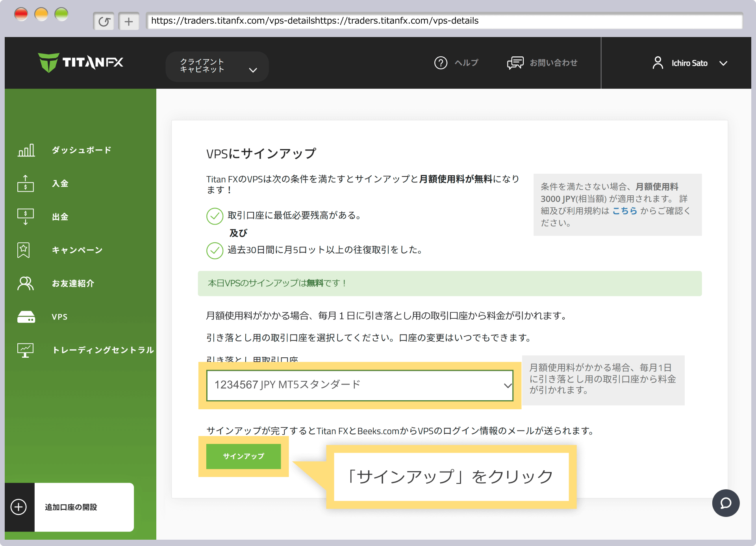Click the user profile avatar icon
Viewport: 756px width, 546px height.
click(658, 63)
